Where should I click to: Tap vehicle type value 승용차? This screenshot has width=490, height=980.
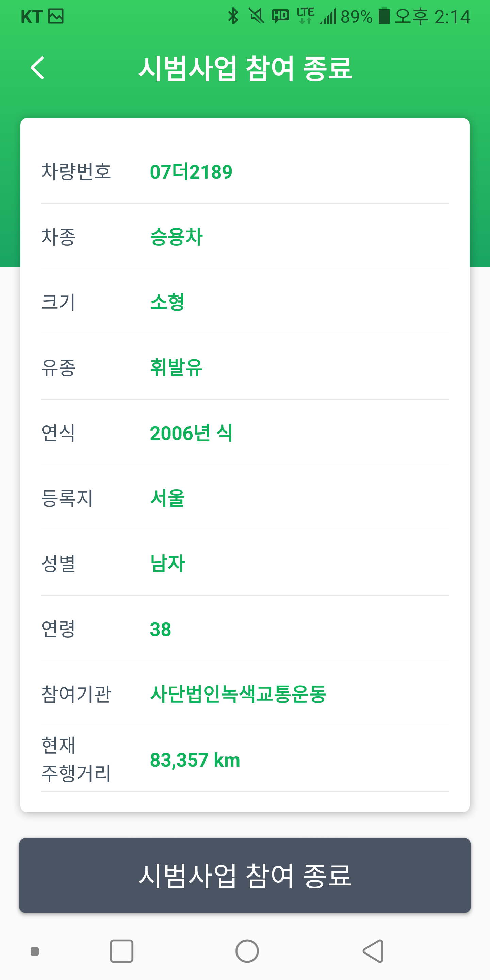pyautogui.click(x=177, y=236)
